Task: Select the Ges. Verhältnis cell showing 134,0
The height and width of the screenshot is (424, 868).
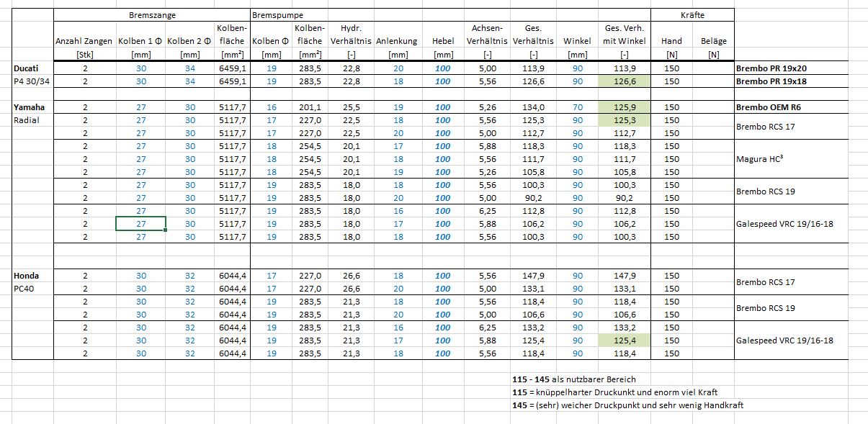Action: click(533, 107)
